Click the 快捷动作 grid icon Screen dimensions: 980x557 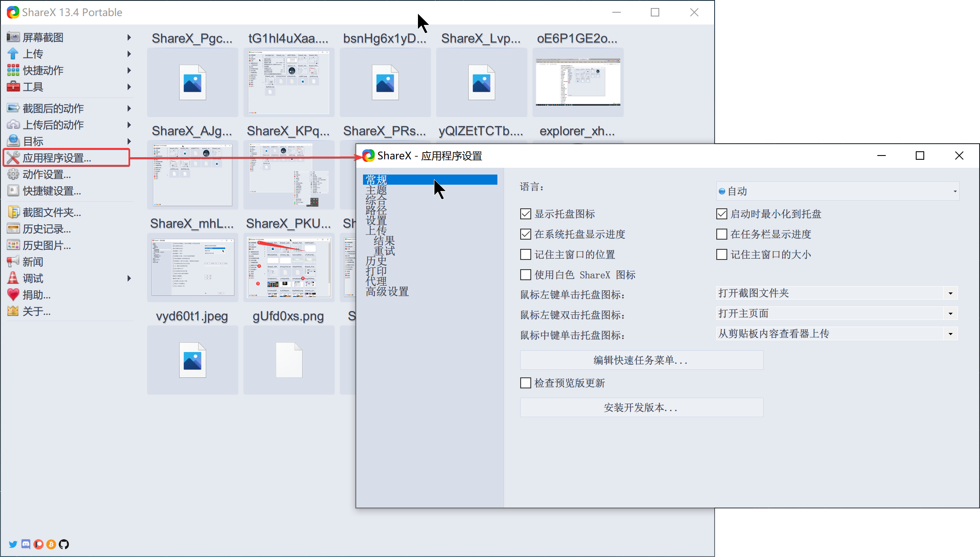point(13,70)
